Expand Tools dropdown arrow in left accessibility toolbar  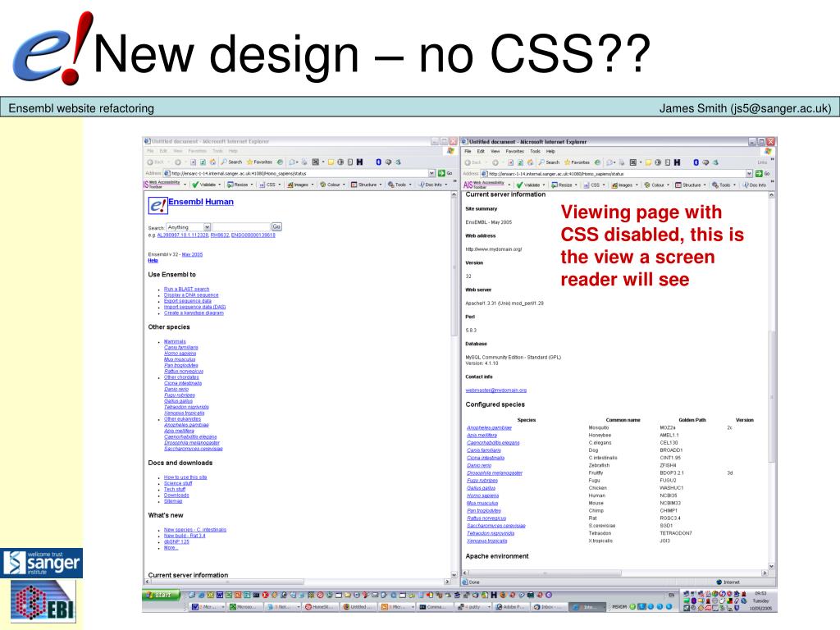coord(410,185)
